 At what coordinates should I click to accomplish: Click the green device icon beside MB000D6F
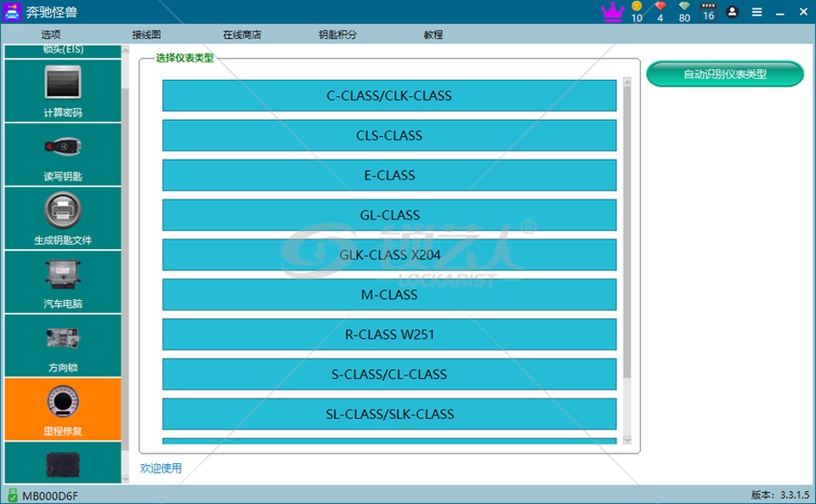pos(12,496)
